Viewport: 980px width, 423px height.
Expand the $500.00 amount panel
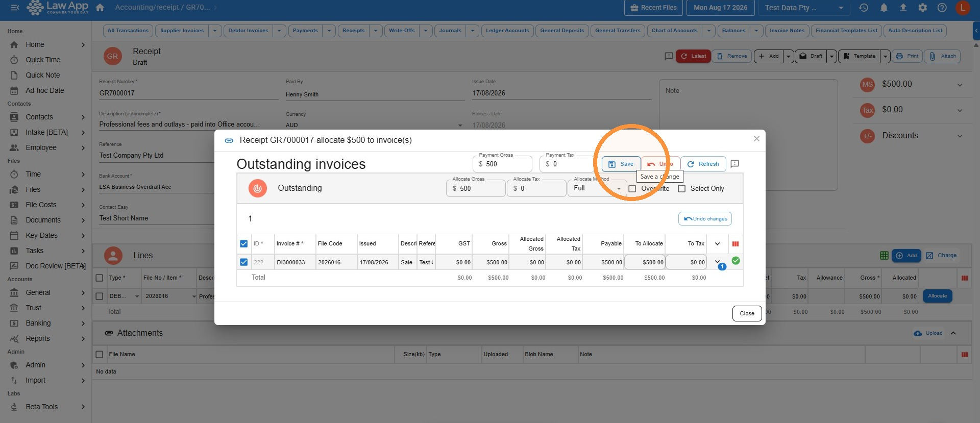tap(960, 85)
